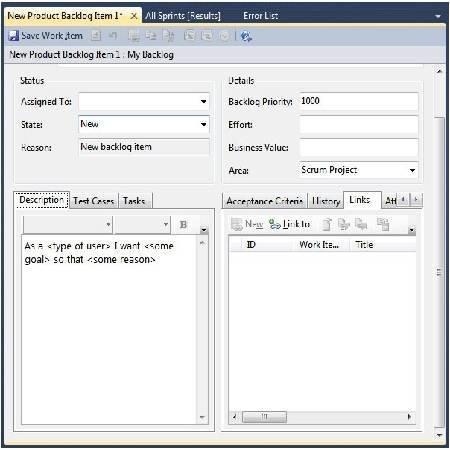Click into the Effort input field

pos(359,124)
